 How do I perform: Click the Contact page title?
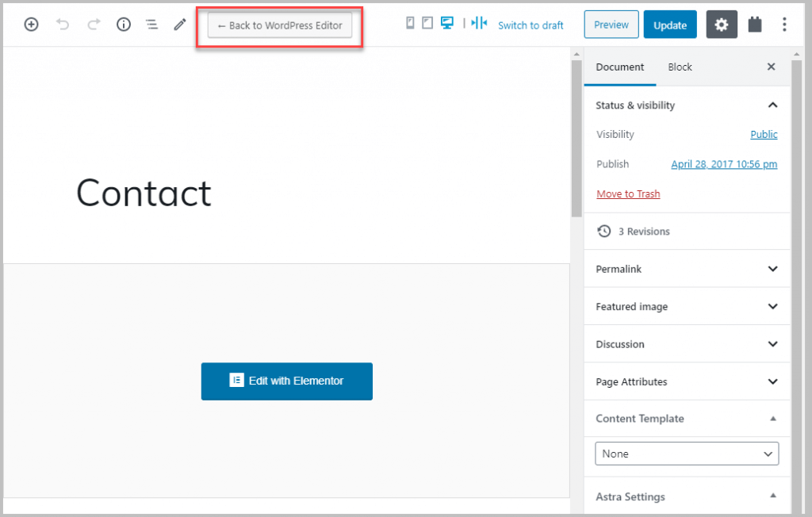(144, 193)
